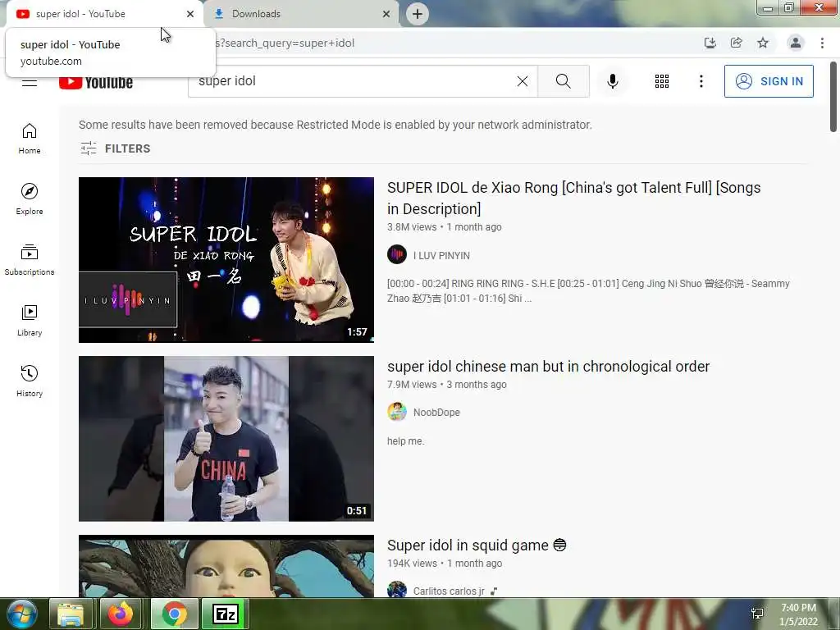Click the '7.9M views' metadata text
Screen dimensions: 840x630
[412, 385]
